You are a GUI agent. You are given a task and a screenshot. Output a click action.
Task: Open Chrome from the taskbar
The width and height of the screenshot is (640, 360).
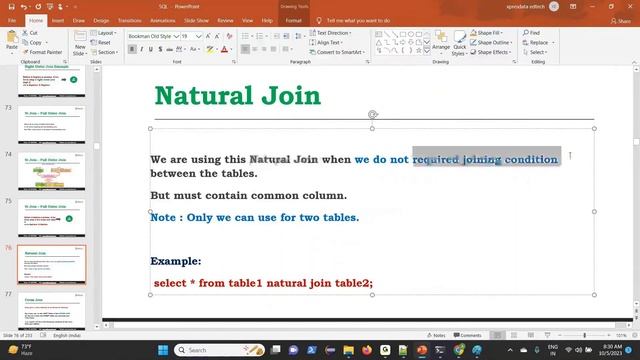[x=459, y=350]
